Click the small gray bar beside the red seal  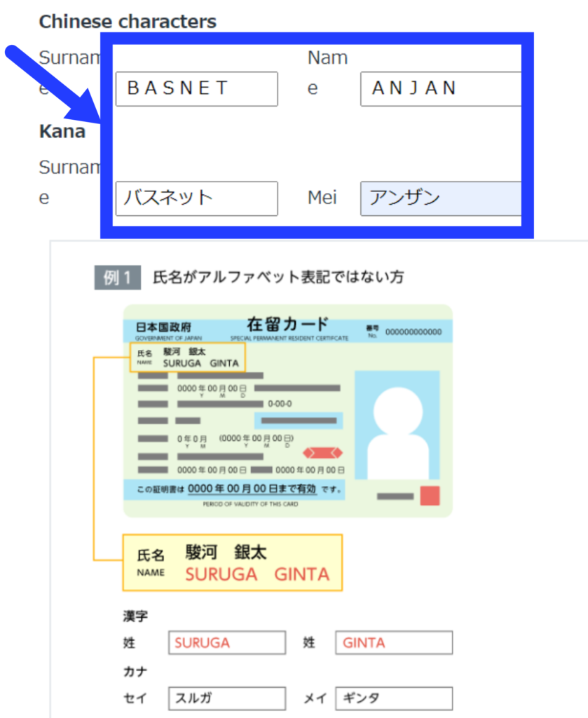pos(395,496)
